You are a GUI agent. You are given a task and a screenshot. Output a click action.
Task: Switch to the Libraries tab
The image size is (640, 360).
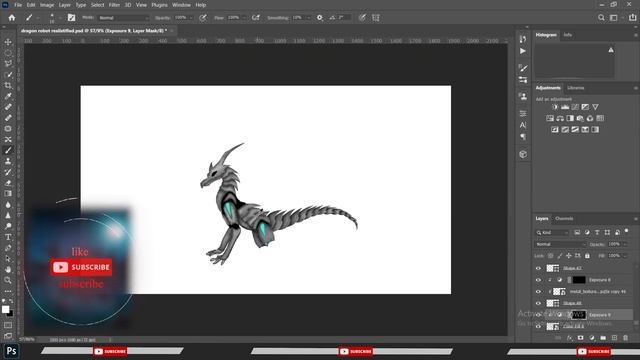(576, 88)
